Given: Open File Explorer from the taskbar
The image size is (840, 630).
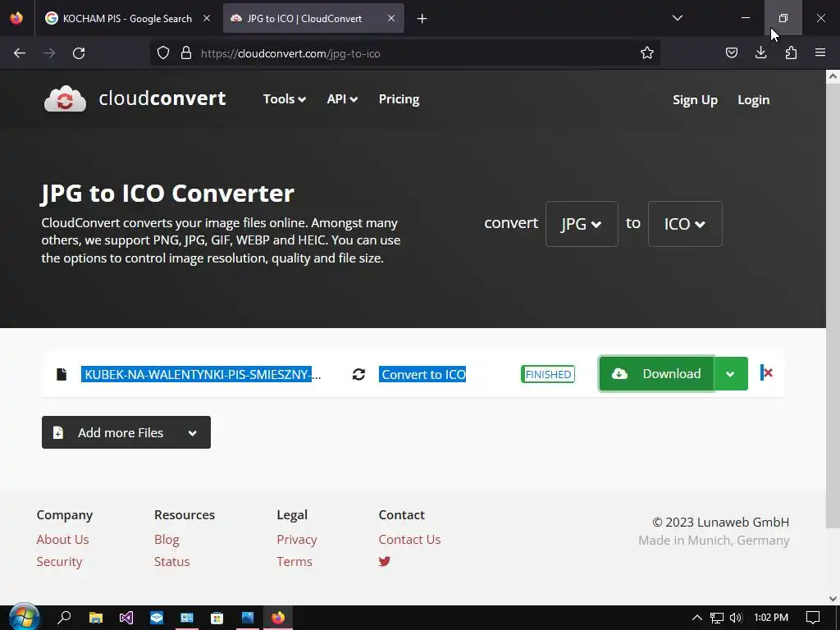Looking at the screenshot, I should (x=95, y=617).
